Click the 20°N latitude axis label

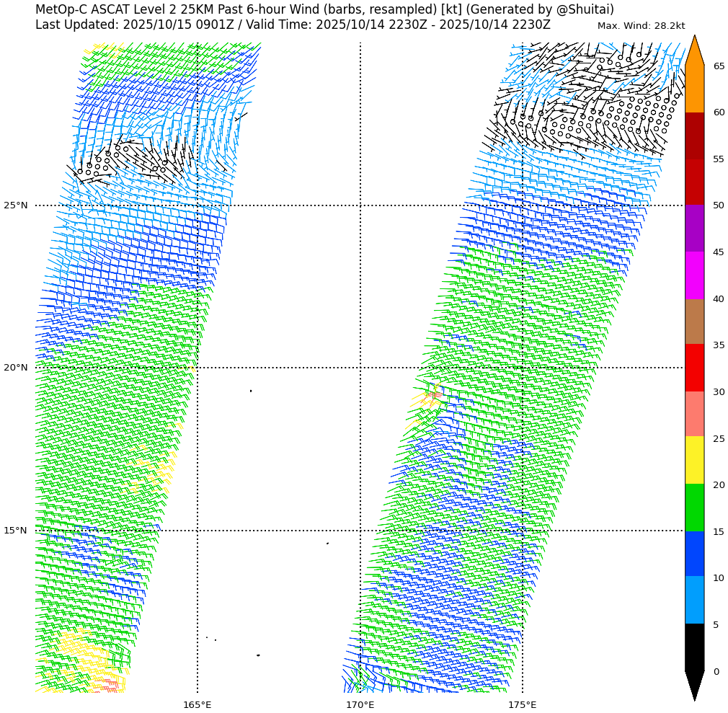click(16, 368)
